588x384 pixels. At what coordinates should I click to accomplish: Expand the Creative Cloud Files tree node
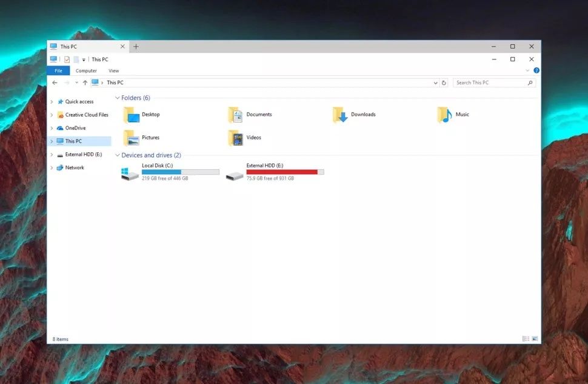click(x=52, y=115)
